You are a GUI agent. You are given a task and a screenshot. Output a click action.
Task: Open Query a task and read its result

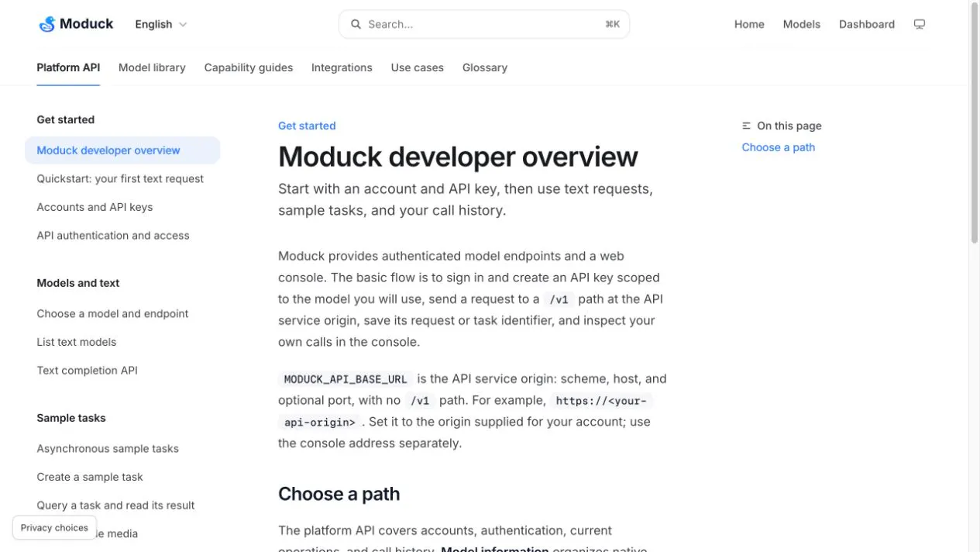115,505
